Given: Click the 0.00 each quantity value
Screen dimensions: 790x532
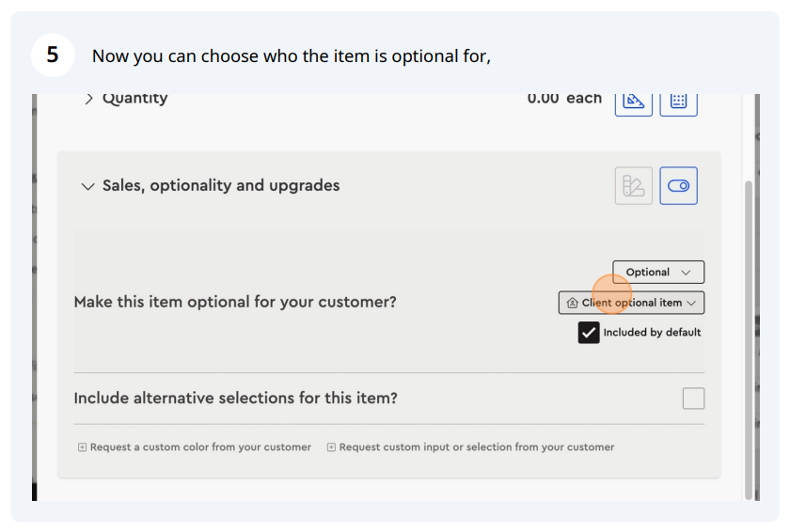Looking at the screenshot, I should (x=564, y=99).
